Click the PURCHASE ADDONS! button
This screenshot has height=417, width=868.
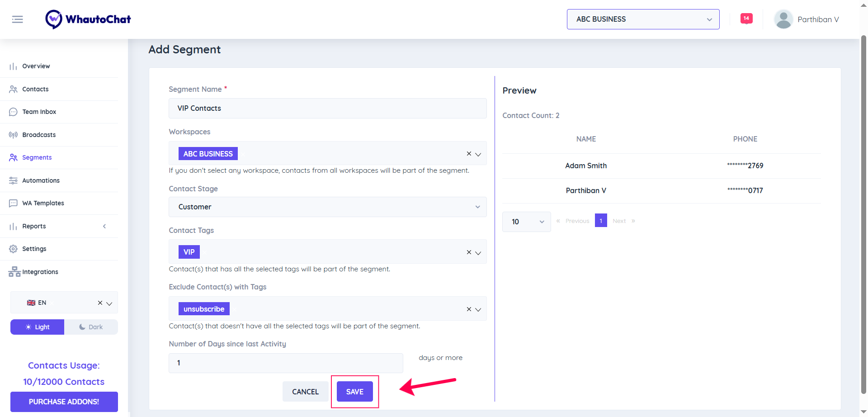64,402
